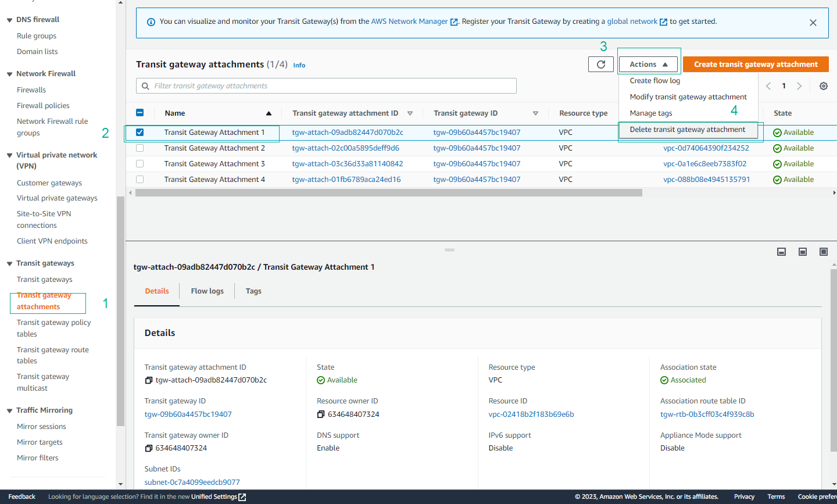Open Client VPN endpoints in sidebar
The width and height of the screenshot is (837, 504).
click(52, 241)
